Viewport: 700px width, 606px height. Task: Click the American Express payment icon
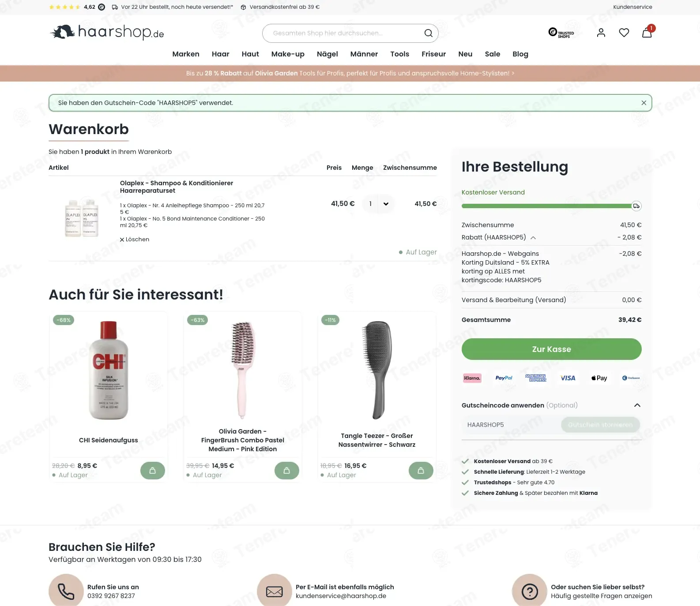[536, 378]
